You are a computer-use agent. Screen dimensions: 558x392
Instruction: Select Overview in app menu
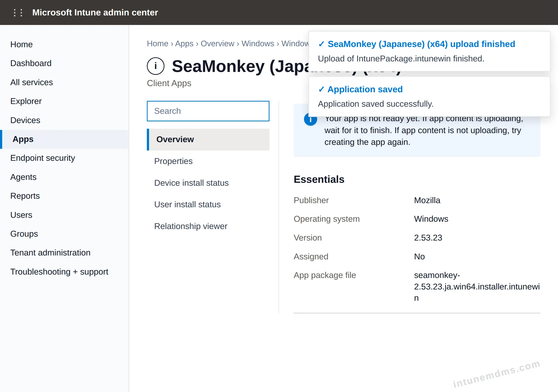click(x=208, y=139)
